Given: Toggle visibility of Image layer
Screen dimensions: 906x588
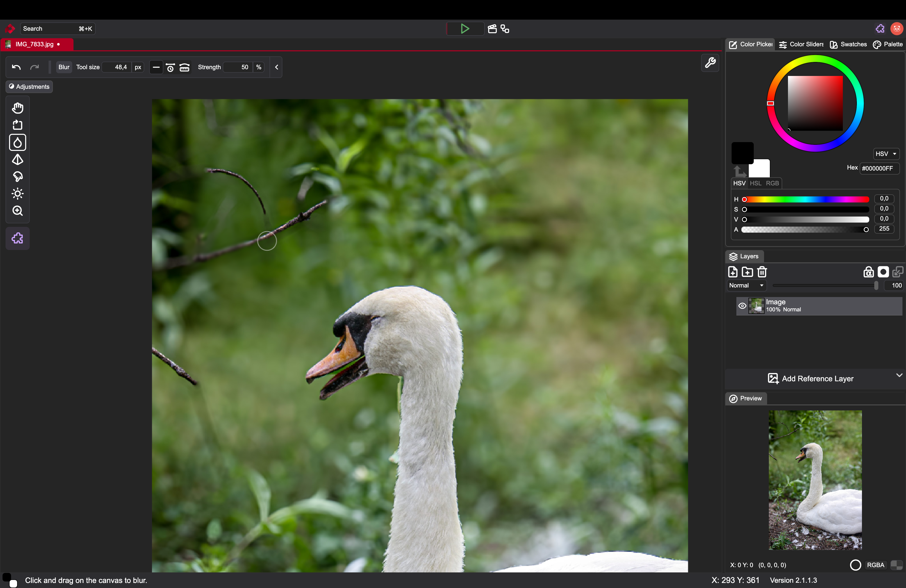Looking at the screenshot, I should pos(742,306).
